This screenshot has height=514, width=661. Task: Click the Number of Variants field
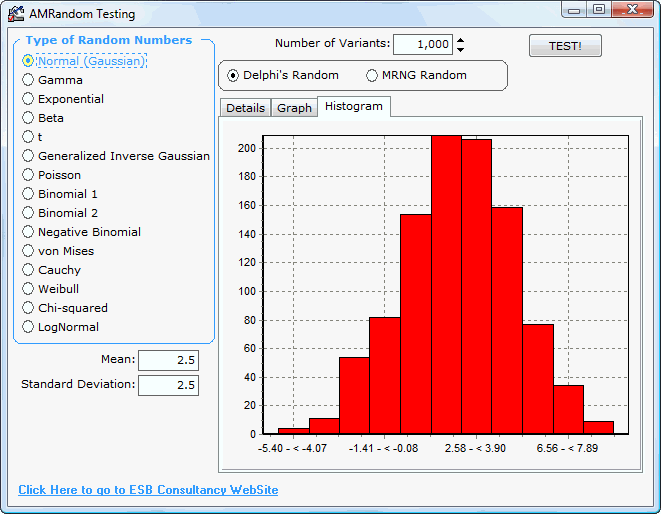click(x=422, y=45)
